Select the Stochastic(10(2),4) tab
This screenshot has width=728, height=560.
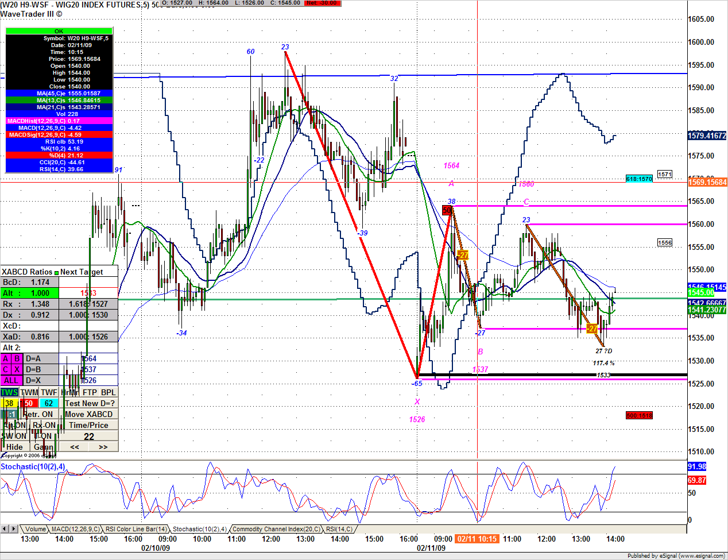(x=199, y=529)
